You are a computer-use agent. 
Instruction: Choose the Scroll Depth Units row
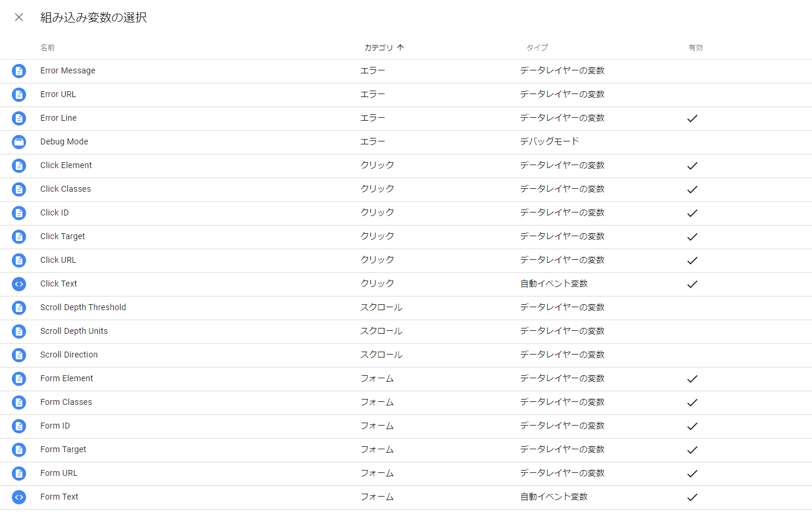click(74, 331)
